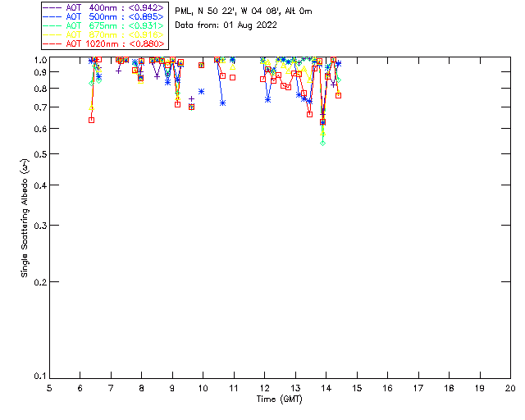Click the y-axis tick label 0.7
This screenshot has height=420, width=525.
[x=40, y=107]
